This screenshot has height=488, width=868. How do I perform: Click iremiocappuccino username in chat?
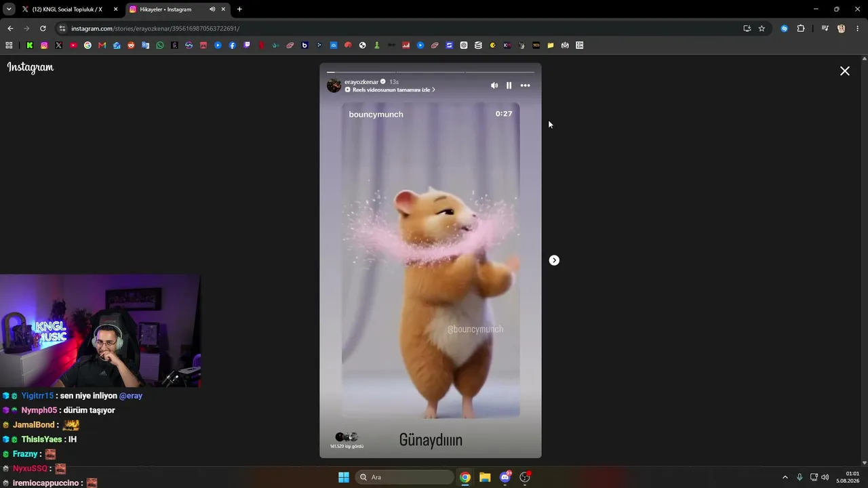point(46,483)
